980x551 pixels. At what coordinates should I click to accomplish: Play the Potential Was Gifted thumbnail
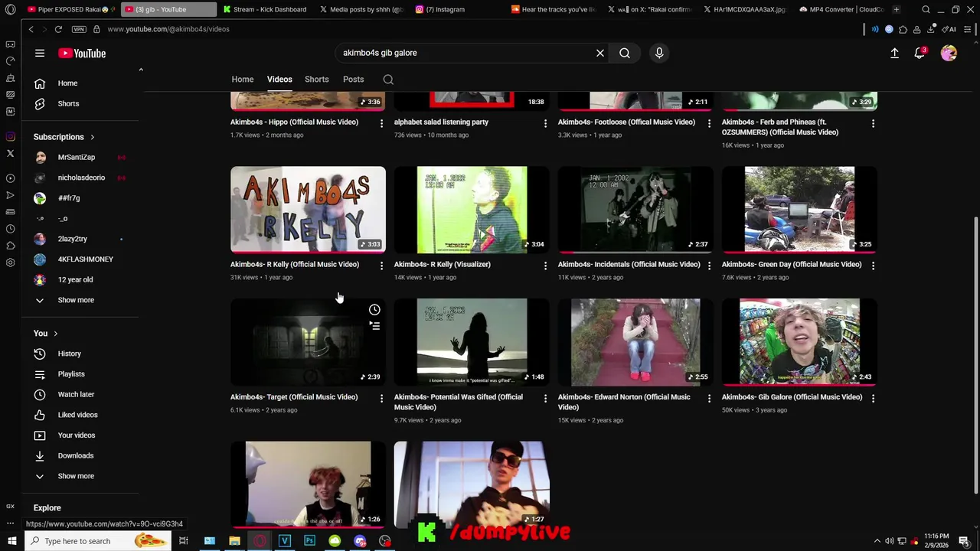472,342
